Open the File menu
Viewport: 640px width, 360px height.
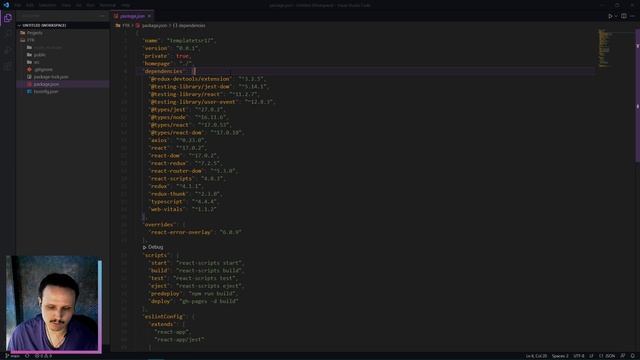click(x=18, y=5)
